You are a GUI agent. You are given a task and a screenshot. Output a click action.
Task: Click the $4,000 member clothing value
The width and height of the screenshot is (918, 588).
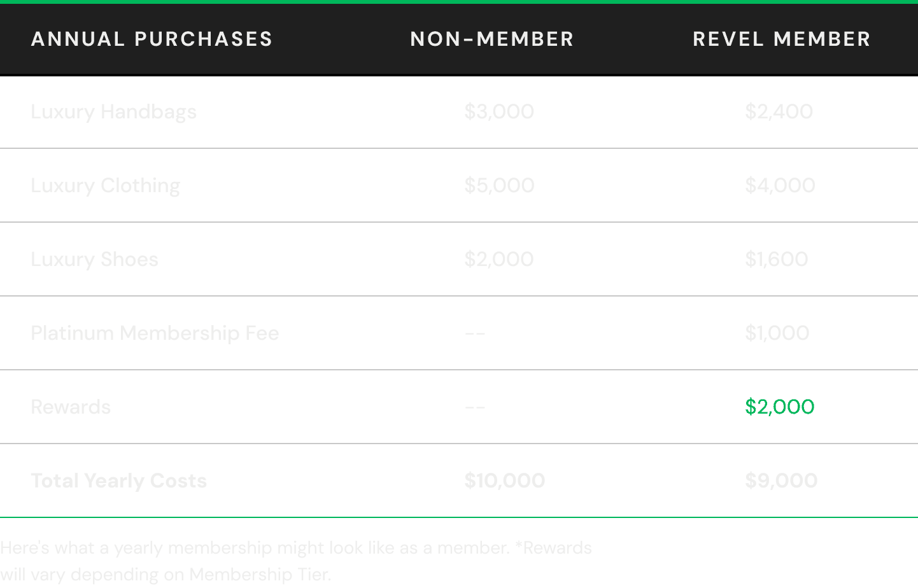[780, 185]
